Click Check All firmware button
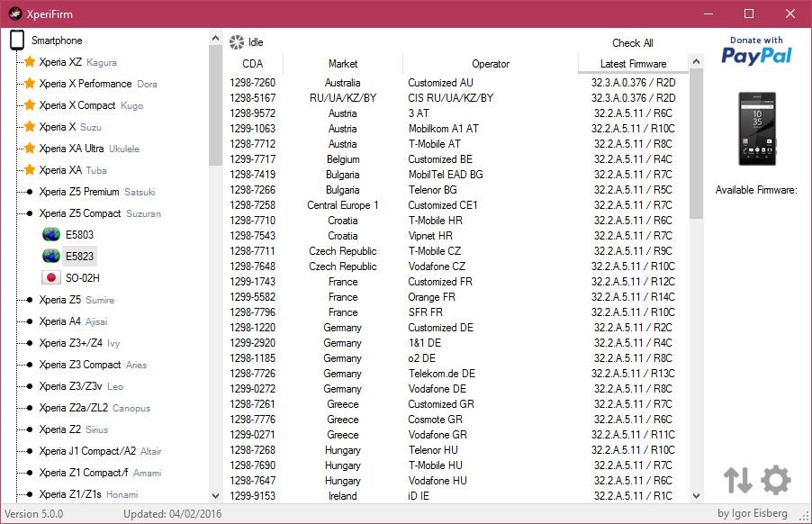Viewport: 812px width, 524px height. [x=632, y=43]
